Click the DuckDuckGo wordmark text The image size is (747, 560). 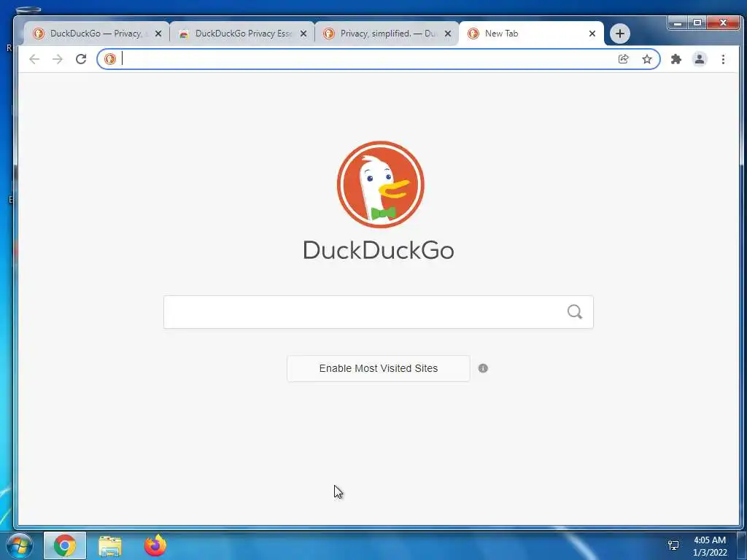[379, 250]
